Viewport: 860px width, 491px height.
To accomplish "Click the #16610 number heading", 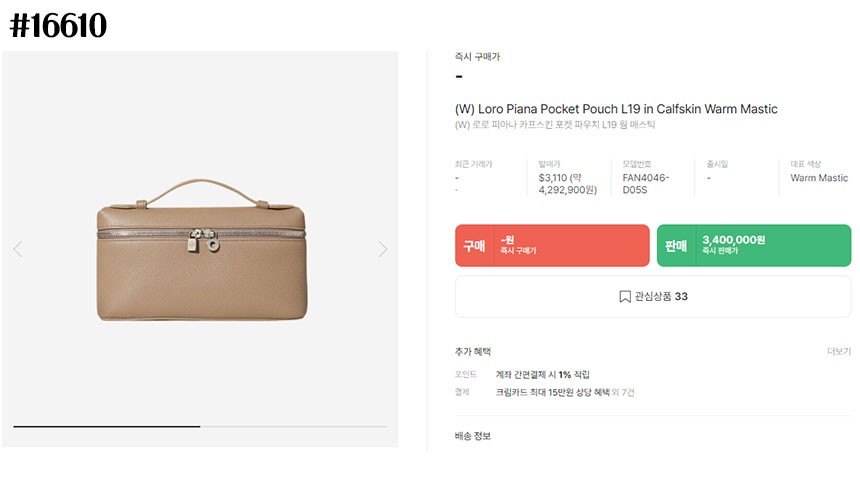I will tap(58, 26).
